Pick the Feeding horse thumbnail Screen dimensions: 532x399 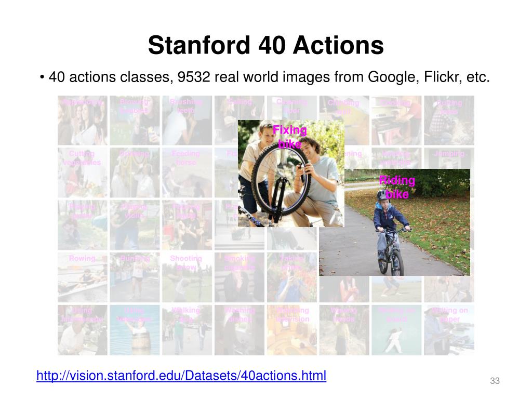coord(187,172)
